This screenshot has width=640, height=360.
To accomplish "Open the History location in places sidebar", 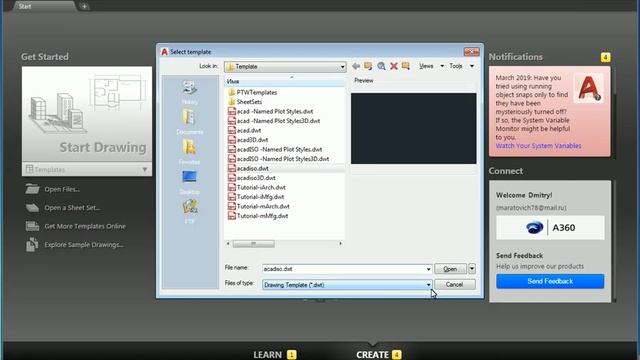I will click(x=189, y=93).
